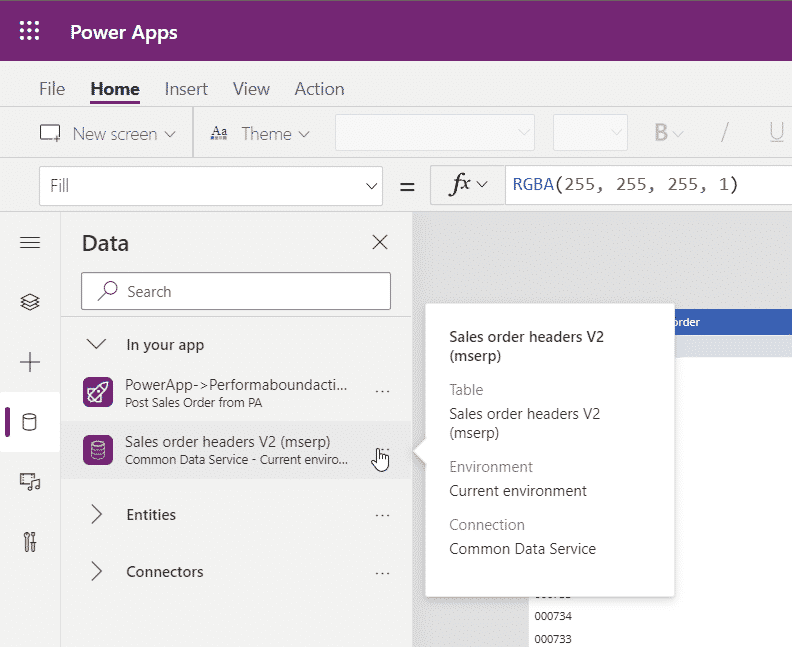Open the layers Tree view icon
Viewport: 792px width, 647px height.
tap(30, 302)
